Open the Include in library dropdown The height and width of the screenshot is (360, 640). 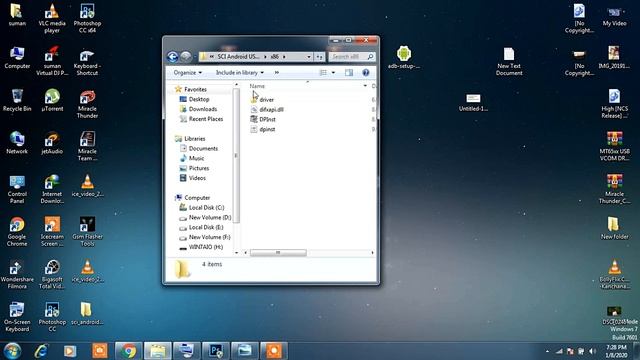click(x=240, y=73)
